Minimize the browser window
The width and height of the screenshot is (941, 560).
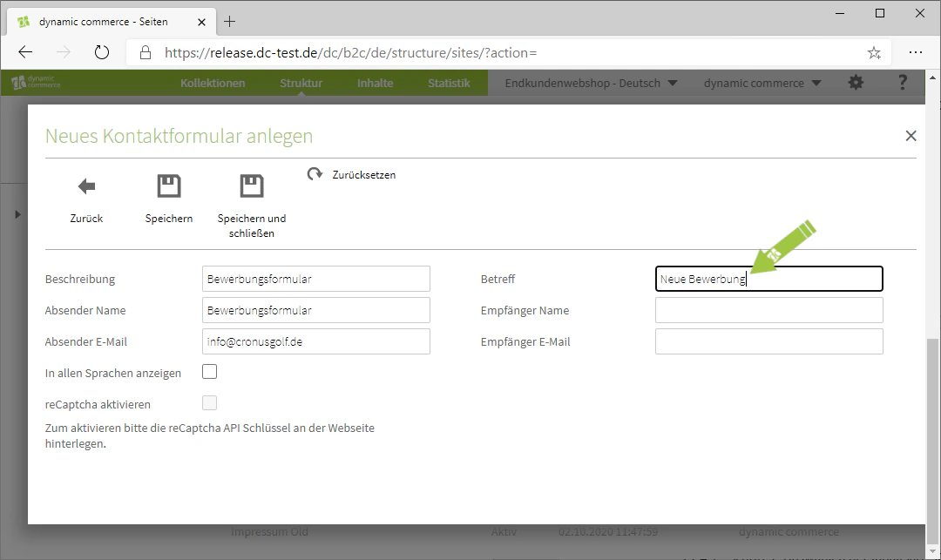pos(840,13)
